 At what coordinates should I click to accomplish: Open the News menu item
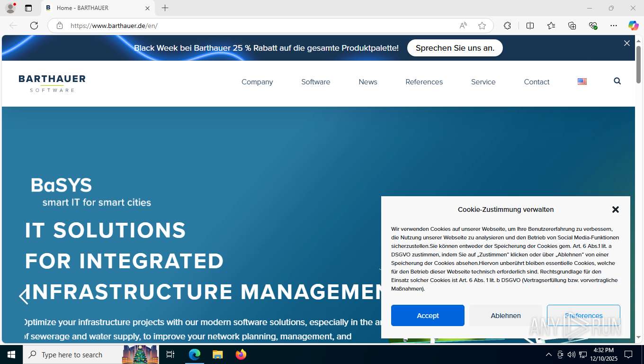coord(368,82)
